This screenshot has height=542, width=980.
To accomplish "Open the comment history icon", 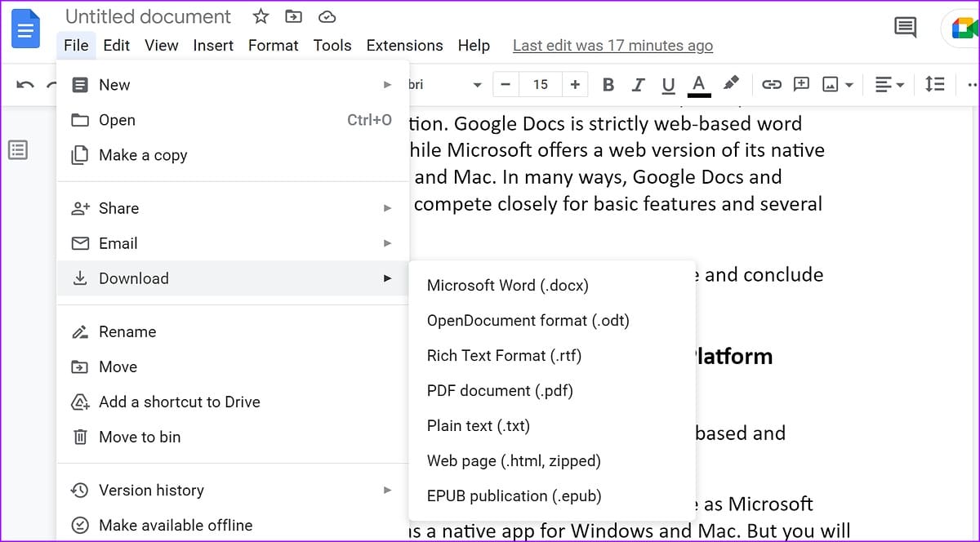I will (905, 28).
